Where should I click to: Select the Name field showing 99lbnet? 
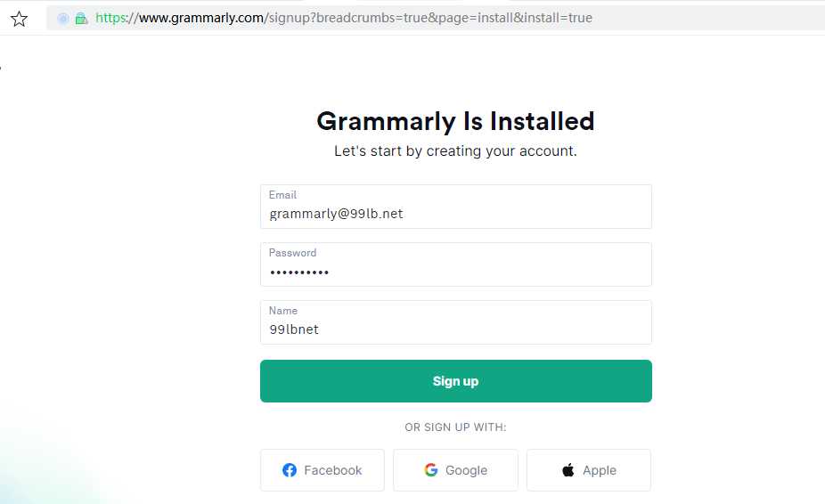(455, 322)
